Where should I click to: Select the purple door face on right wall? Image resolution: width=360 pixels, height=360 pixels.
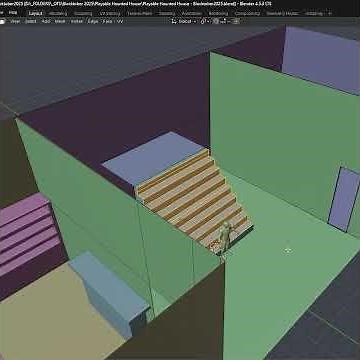pyautogui.click(x=344, y=200)
